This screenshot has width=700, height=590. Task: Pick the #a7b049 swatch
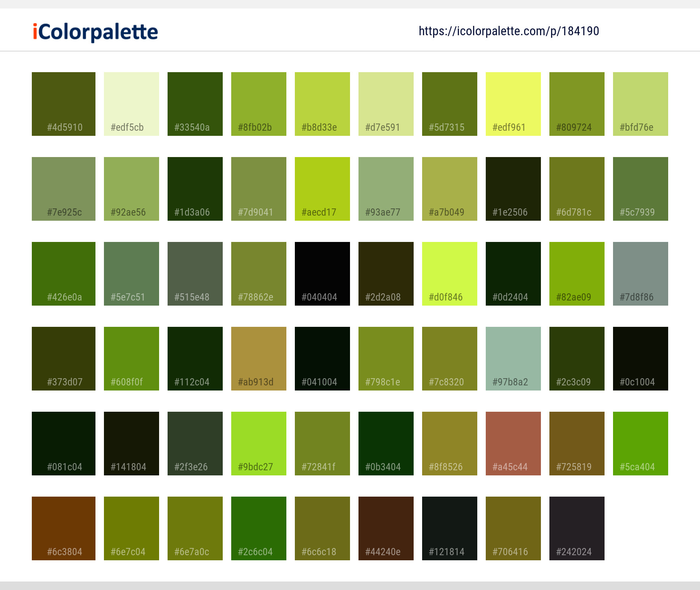pos(450,189)
